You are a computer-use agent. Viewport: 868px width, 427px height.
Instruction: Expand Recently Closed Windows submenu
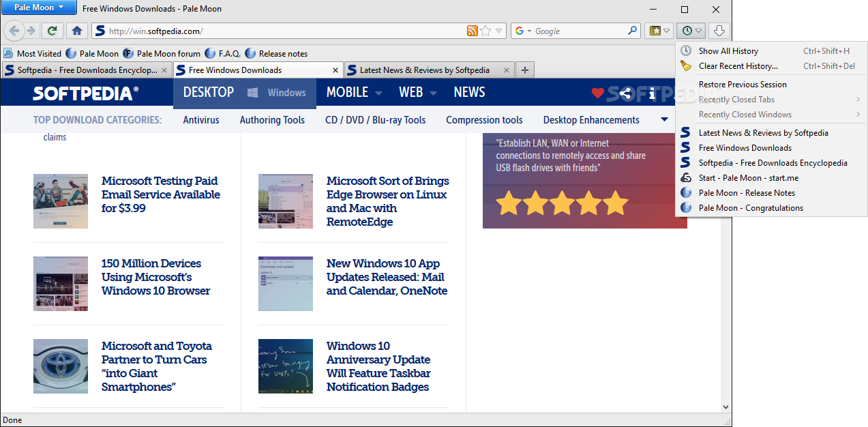click(x=771, y=115)
